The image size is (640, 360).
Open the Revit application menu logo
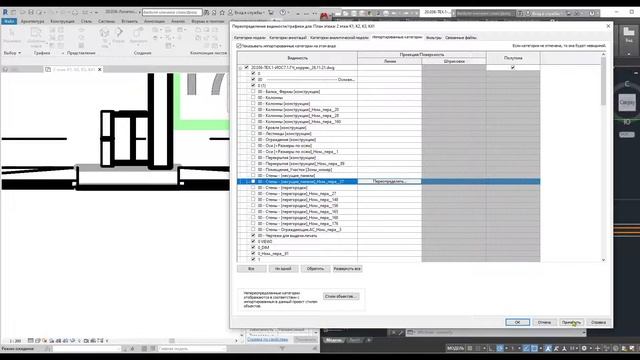pyautogui.click(x=5, y=12)
